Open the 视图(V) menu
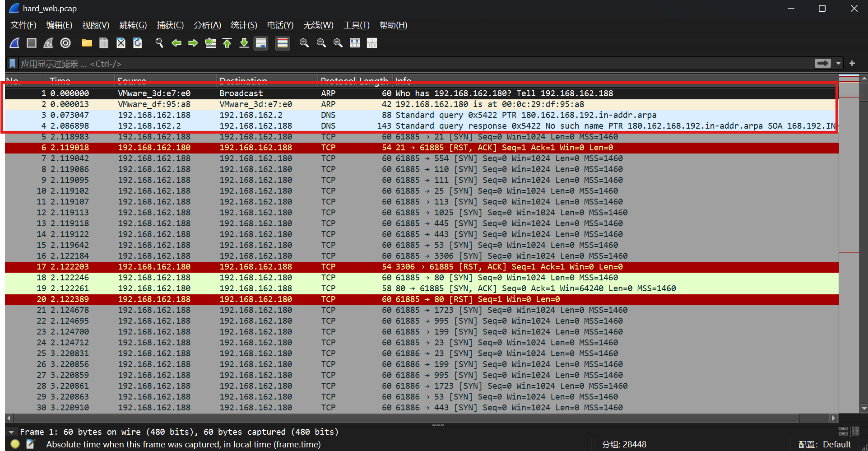The height and width of the screenshot is (451, 868). [x=96, y=25]
